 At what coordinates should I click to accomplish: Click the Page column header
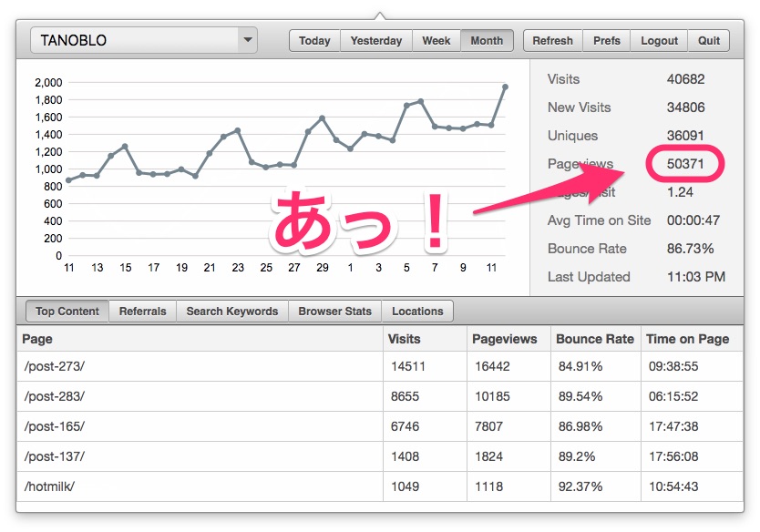(x=200, y=339)
